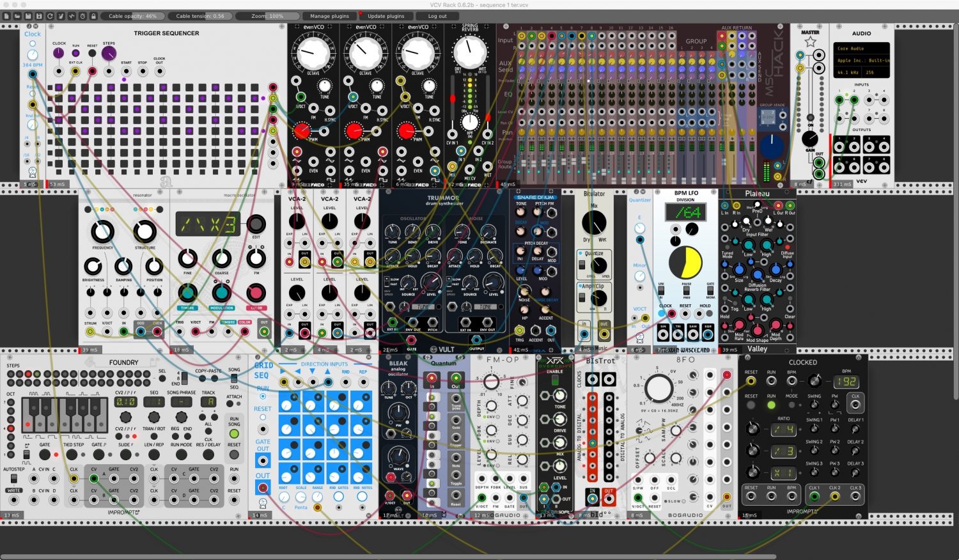This screenshot has width=959, height=560.
Task: Click the Open patch folder icon
Action: pyautogui.click(x=17, y=16)
